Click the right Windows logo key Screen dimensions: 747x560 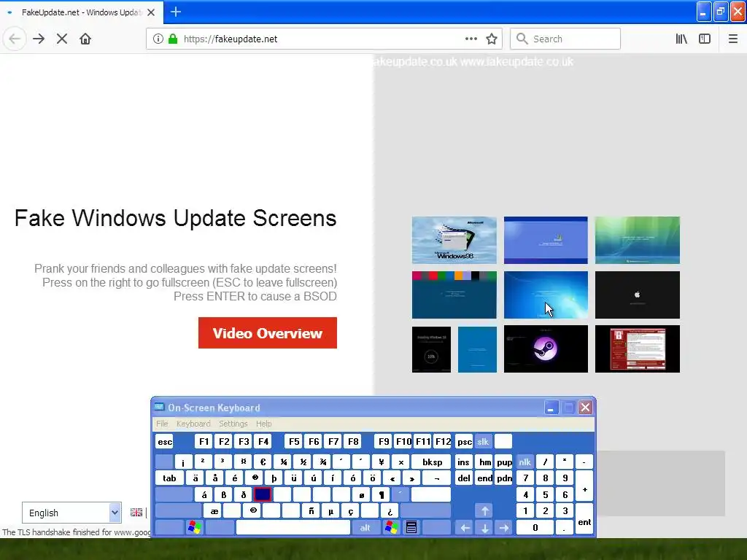tap(391, 527)
